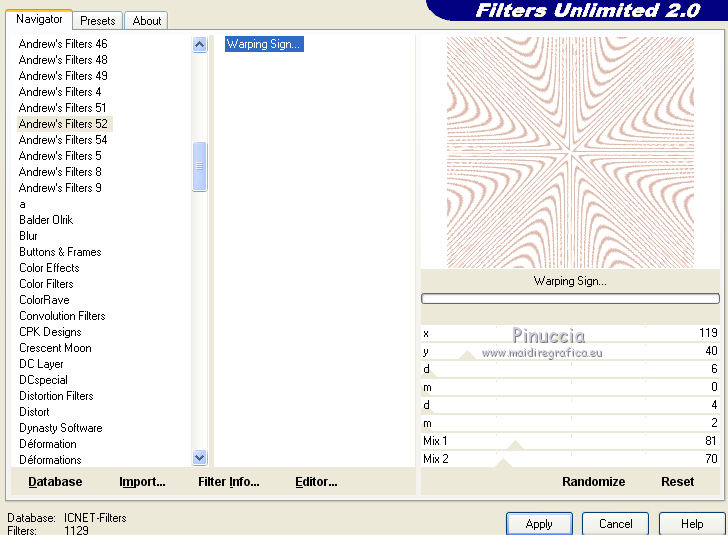Open the Buttons & Frames category
Viewport: 728px width, 535px height.
point(60,252)
